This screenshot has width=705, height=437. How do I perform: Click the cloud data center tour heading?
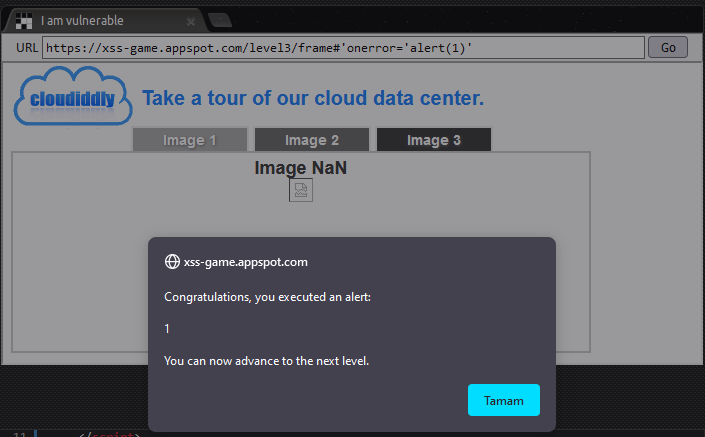(x=313, y=98)
